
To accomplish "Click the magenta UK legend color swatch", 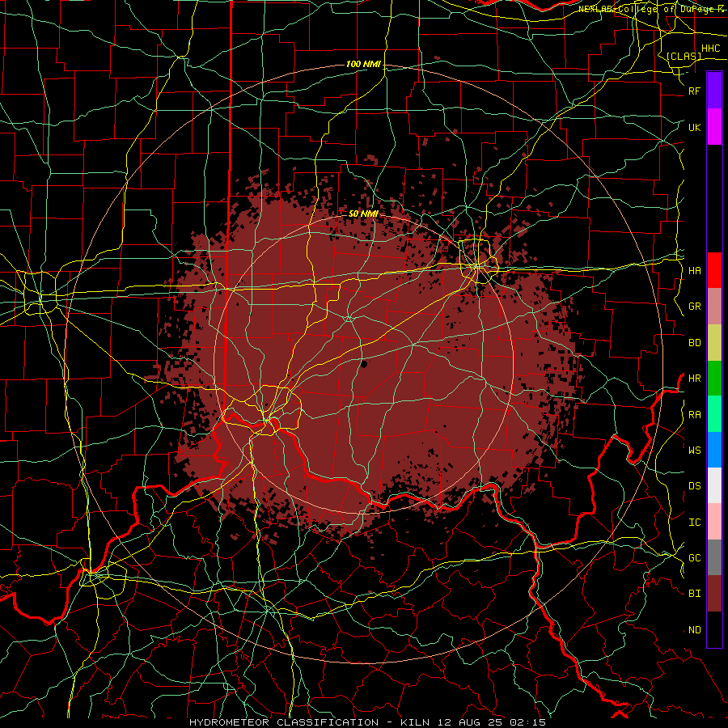I will coord(714,127).
